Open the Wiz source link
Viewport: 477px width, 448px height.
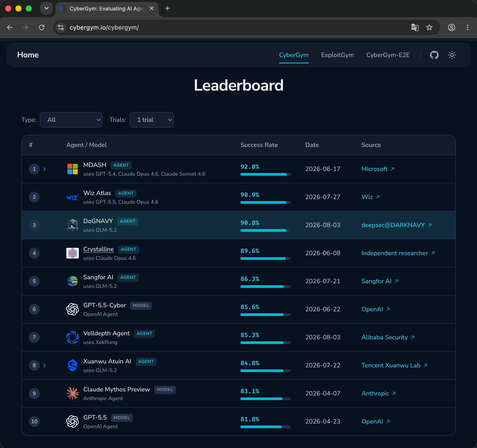point(370,197)
